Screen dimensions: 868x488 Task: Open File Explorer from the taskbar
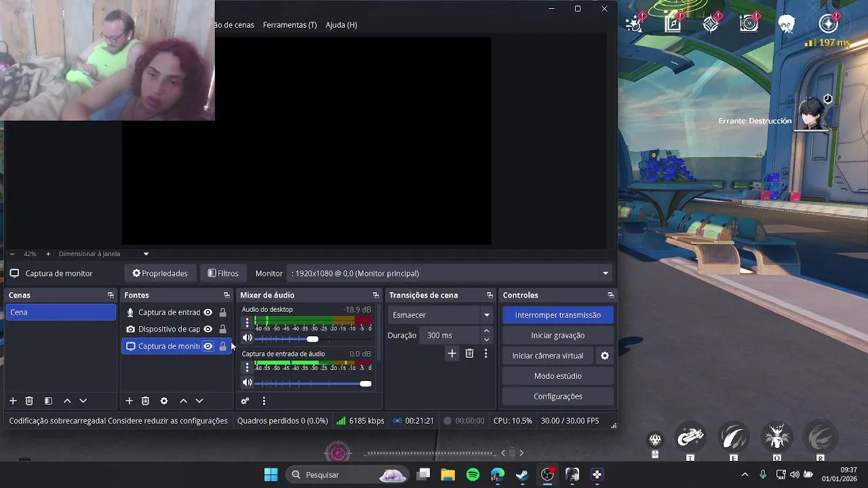click(448, 475)
